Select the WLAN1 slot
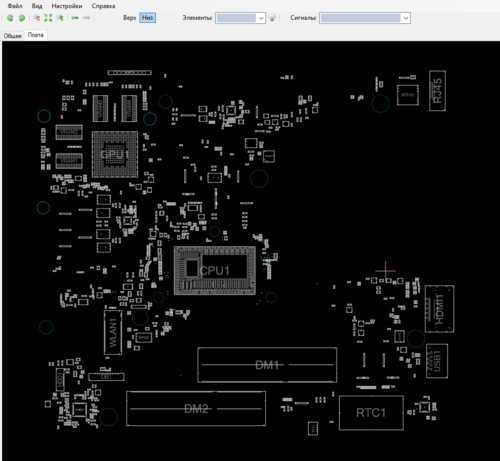The height and width of the screenshot is (461, 500). pos(113,332)
